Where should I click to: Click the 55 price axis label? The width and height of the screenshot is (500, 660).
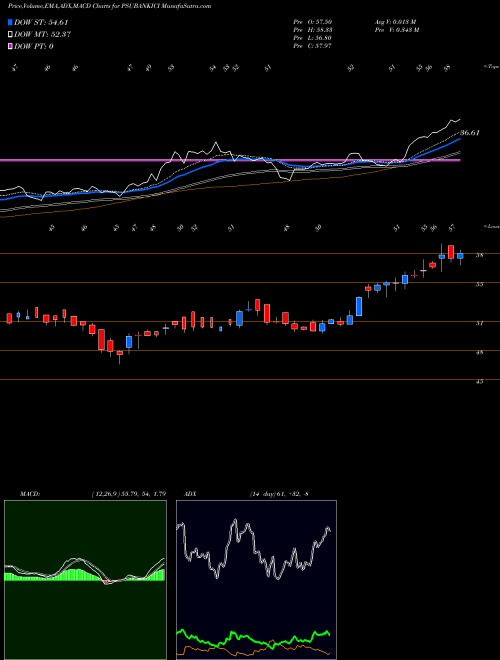point(479,285)
